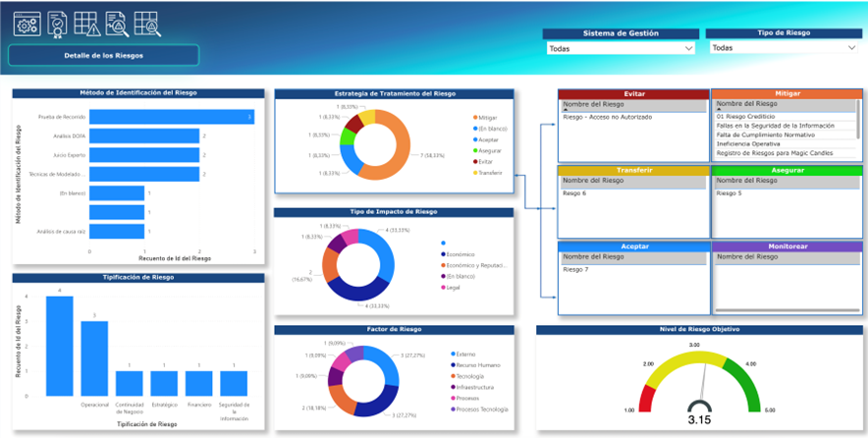Click the Operacional bar in Tipificación chart
Screen dimensions: 868x438
(x=94, y=357)
